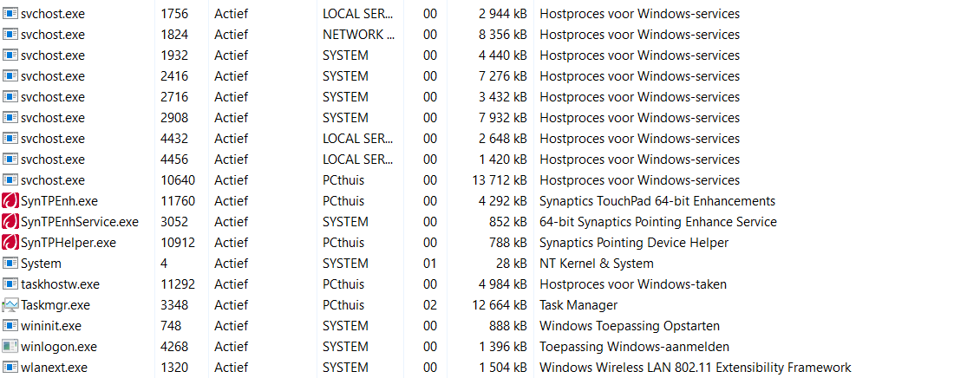Click PID value 1824
Screen dimensions: 980x378
pyautogui.click(x=174, y=35)
